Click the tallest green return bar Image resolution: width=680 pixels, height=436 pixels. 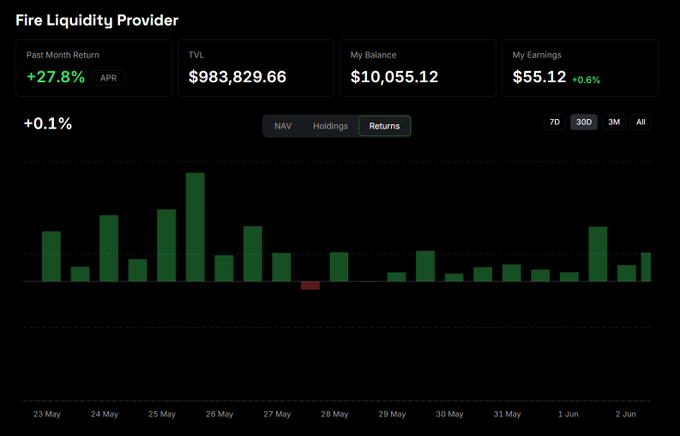click(195, 227)
